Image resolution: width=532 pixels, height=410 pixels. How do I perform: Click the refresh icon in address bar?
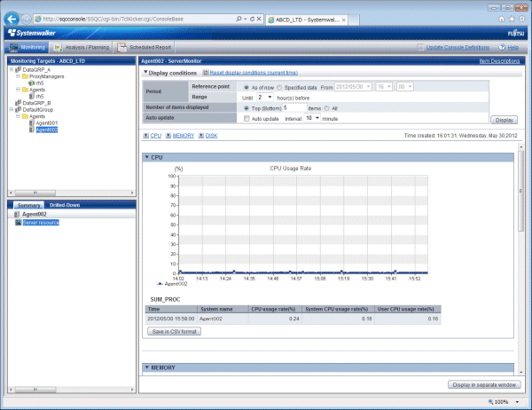252,19
